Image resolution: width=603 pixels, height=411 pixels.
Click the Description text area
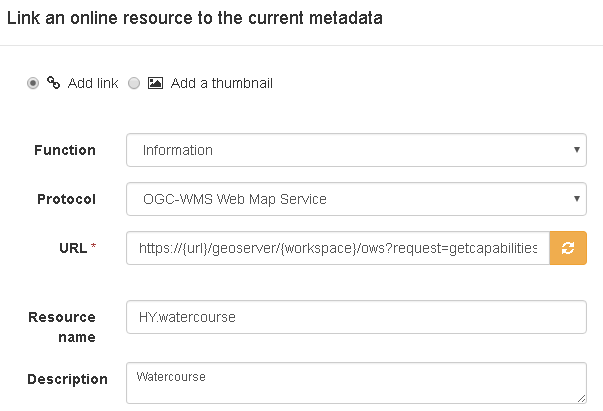[356, 383]
